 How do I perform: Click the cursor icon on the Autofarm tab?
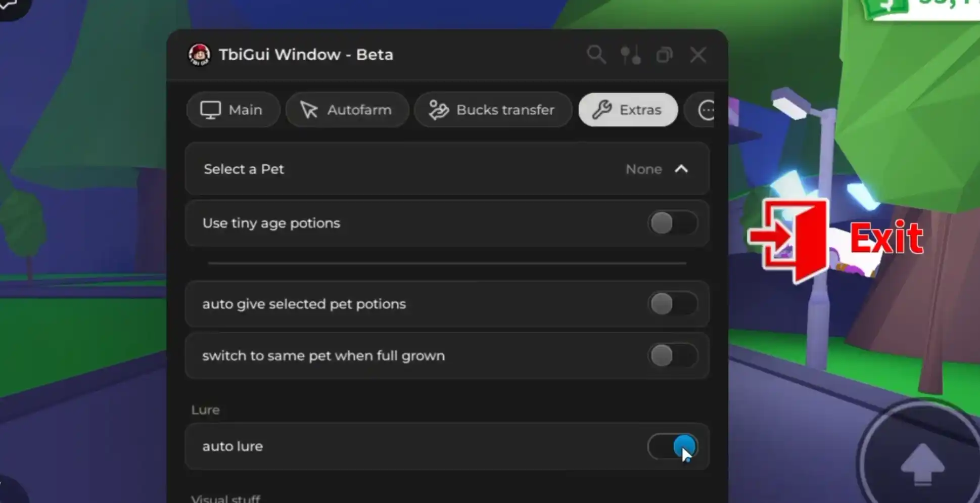click(x=309, y=110)
